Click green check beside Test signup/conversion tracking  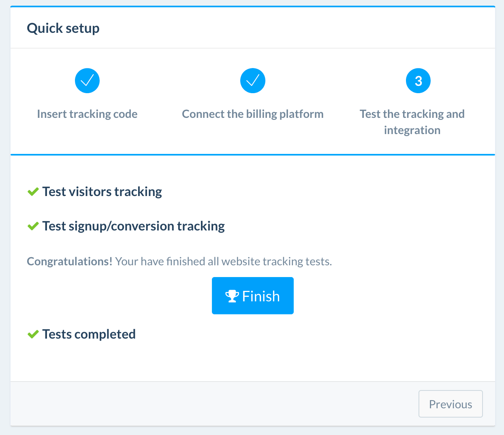pyautogui.click(x=33, y=226)
